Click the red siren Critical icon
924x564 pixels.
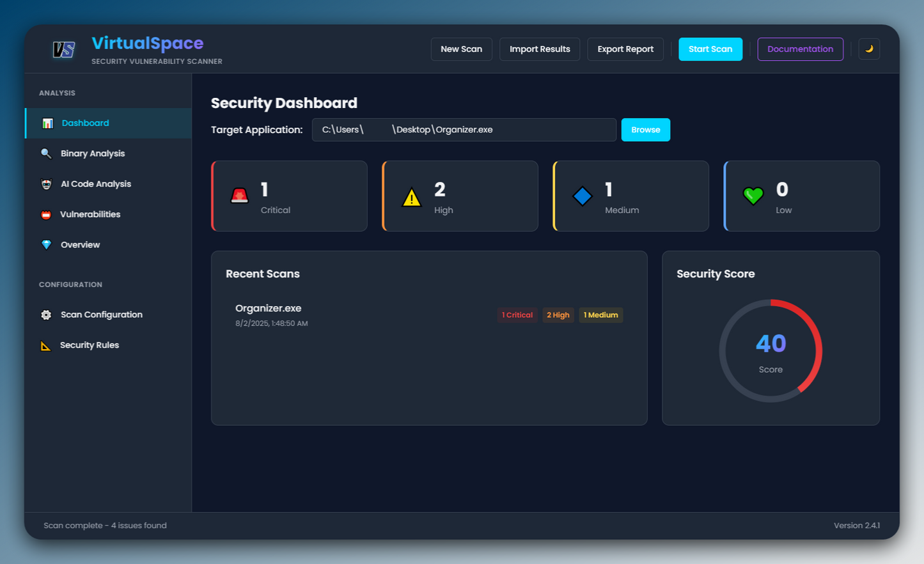(x=239, y=196)
